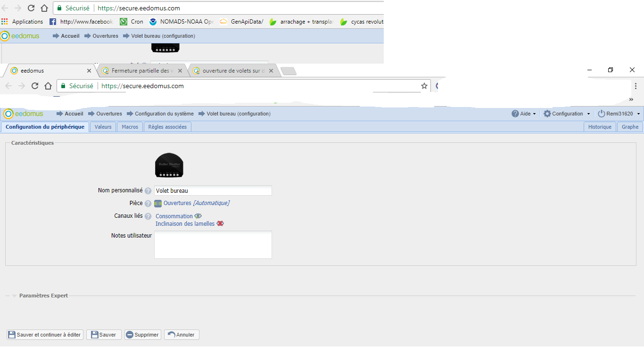Switch to the Valeurs tab
The width and height of the screenshot is (644, 362).
pyautogui.click(x=103, y=127)
